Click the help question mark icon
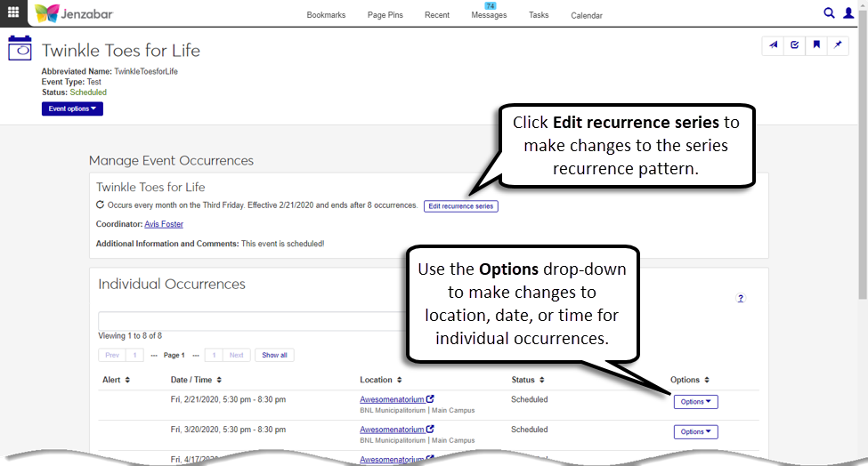The height and width of the screenshot is (466, 868). 740,299
